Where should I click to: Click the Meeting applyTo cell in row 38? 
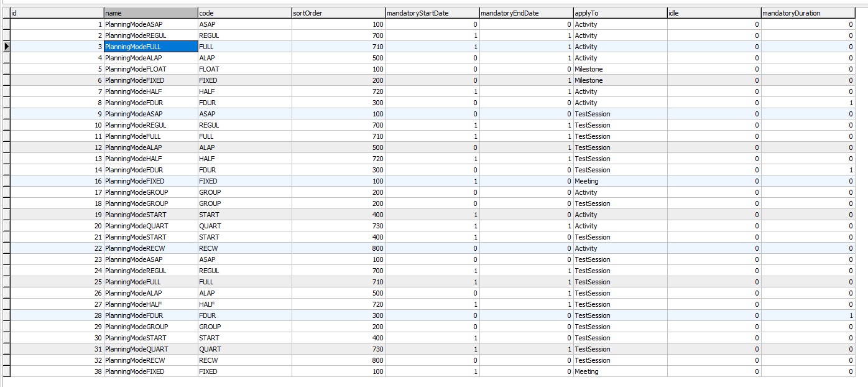620,371
